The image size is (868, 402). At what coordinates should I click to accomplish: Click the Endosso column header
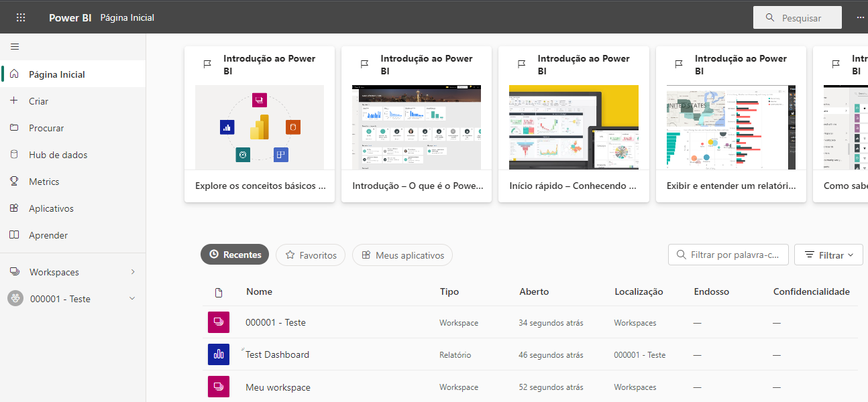(x=712, y=291)
